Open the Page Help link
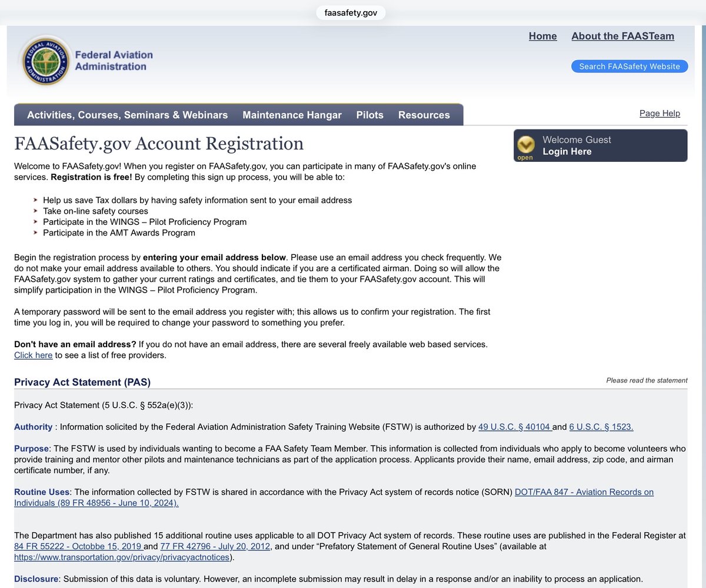706x588 pixels. (x=660, y=114)
